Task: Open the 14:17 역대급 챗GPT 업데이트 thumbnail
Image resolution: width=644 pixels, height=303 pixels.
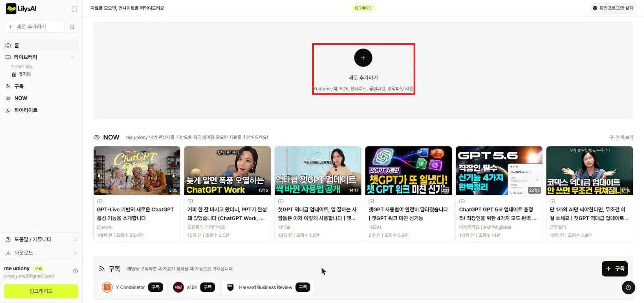Action: coord(318,171)
